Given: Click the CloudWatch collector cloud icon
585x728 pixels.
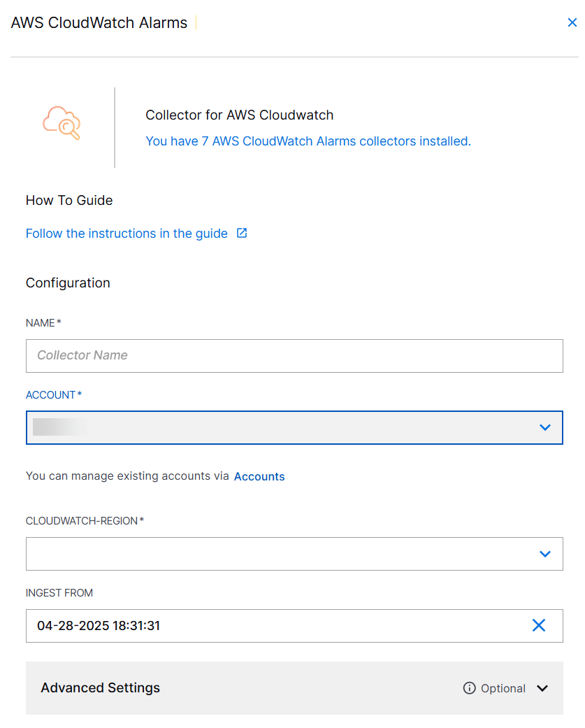Looking at the screenshot, I should (x=62, y=122).
